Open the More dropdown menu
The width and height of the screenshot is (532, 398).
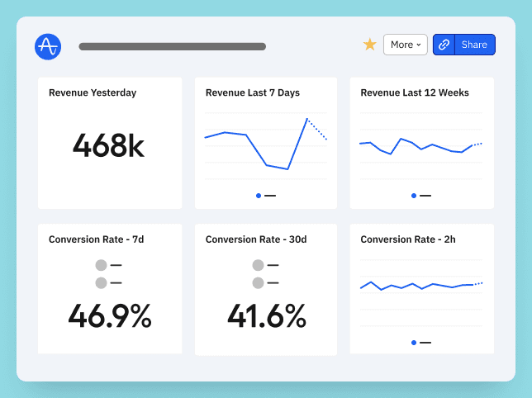coord(405,45)
